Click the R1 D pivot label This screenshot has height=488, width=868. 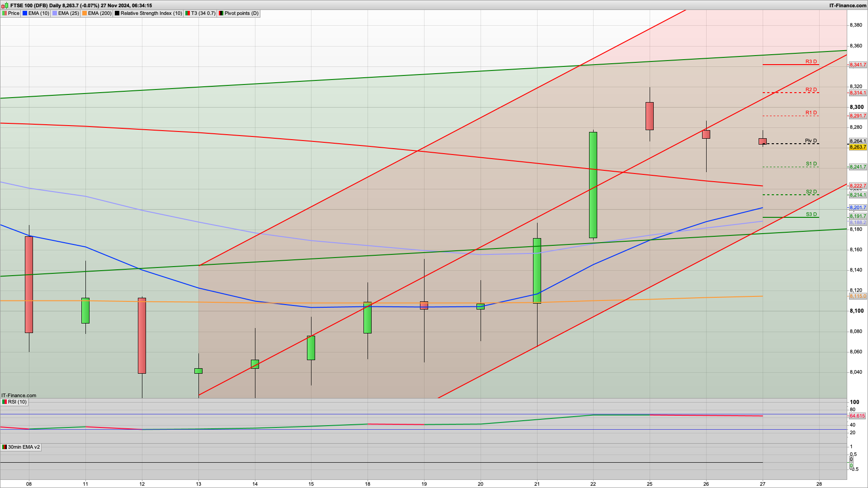811,113
